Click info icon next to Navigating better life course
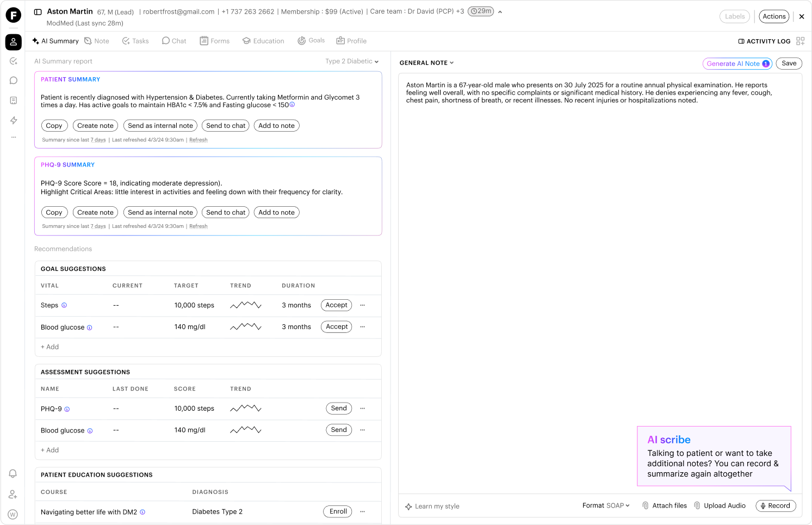 (142, 512)
